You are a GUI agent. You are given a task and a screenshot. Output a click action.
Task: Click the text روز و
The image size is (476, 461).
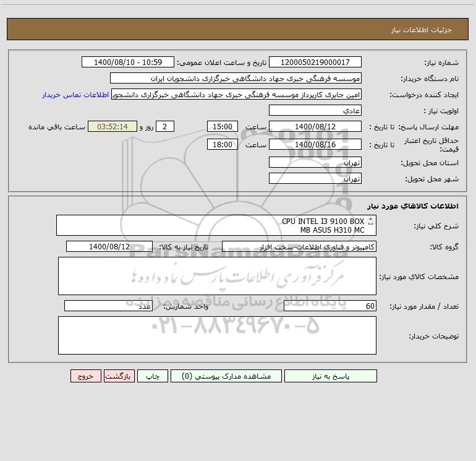[147, 127]
